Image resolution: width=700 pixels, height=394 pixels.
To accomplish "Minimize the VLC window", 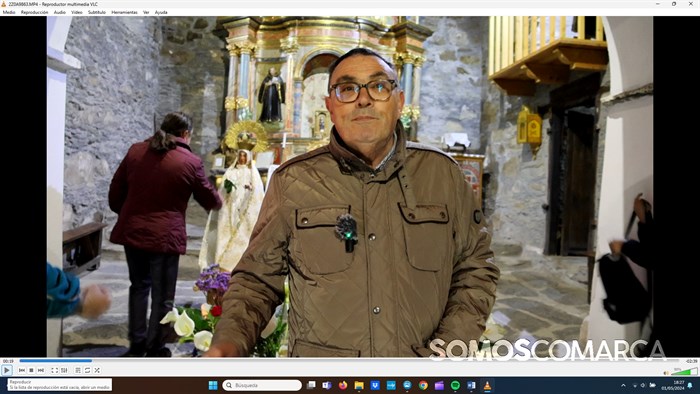I will click(658, 4).
